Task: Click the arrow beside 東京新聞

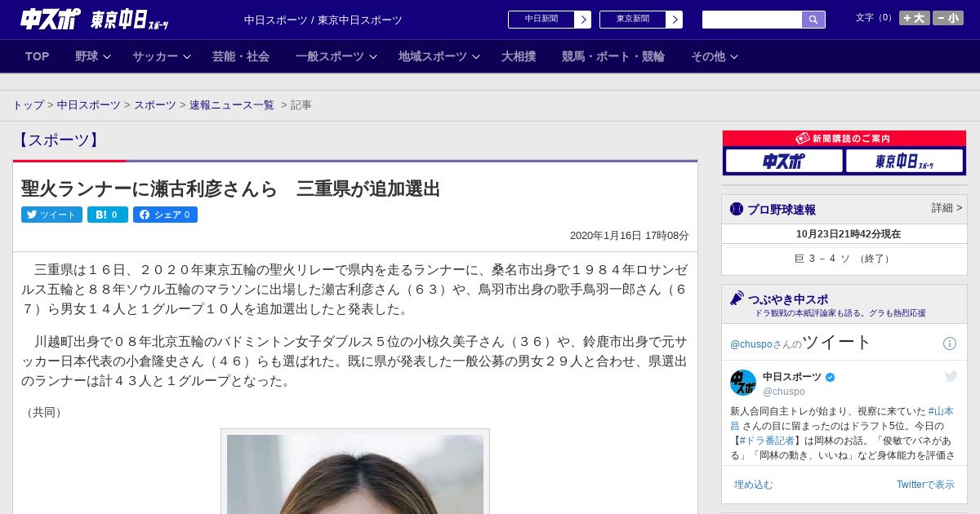Action: 675,20
